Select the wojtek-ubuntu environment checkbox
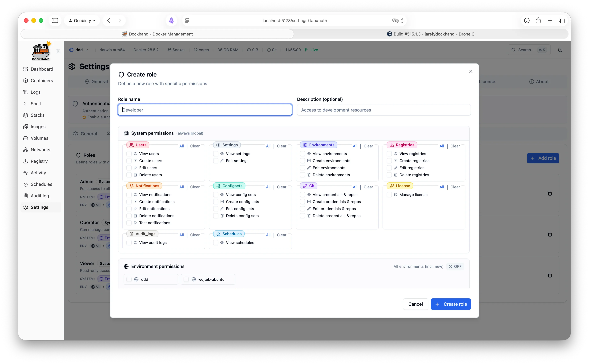The image size is (589, 364). [186, 279]
